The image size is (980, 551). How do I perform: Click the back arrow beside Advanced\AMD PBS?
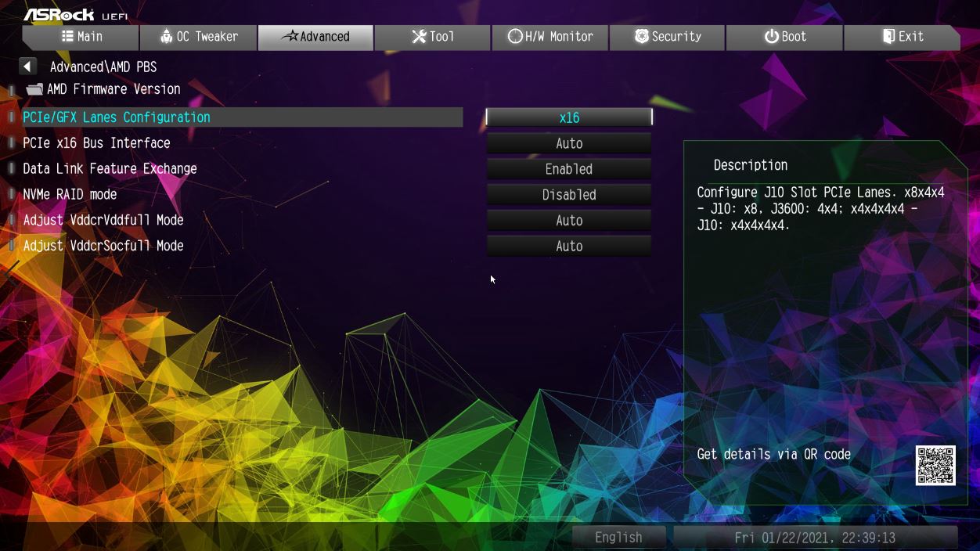(x=27, y=67)
